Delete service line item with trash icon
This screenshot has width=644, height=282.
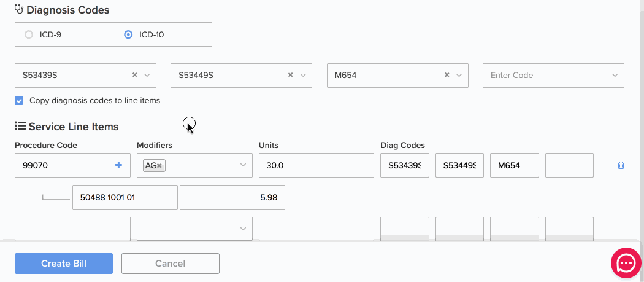[621, 165]
